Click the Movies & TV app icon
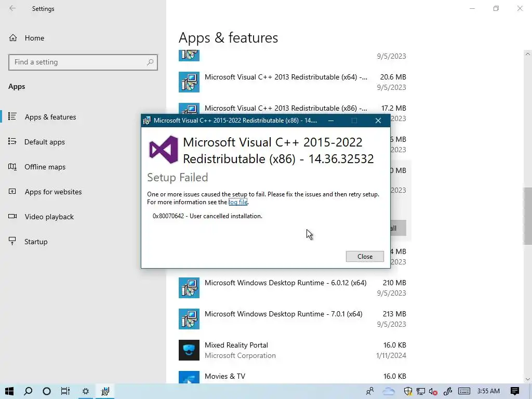Image resolution: width=532 pixels, height=399 pixels. pyautogui.click(x=189, y=377)
